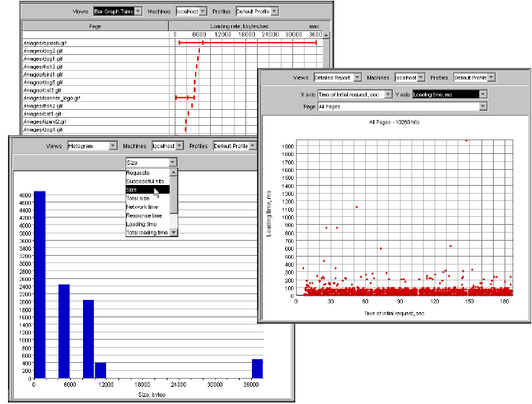Select highlighted Size option in list
Viewport: 532px width, 404px height.
click(147, 189)
